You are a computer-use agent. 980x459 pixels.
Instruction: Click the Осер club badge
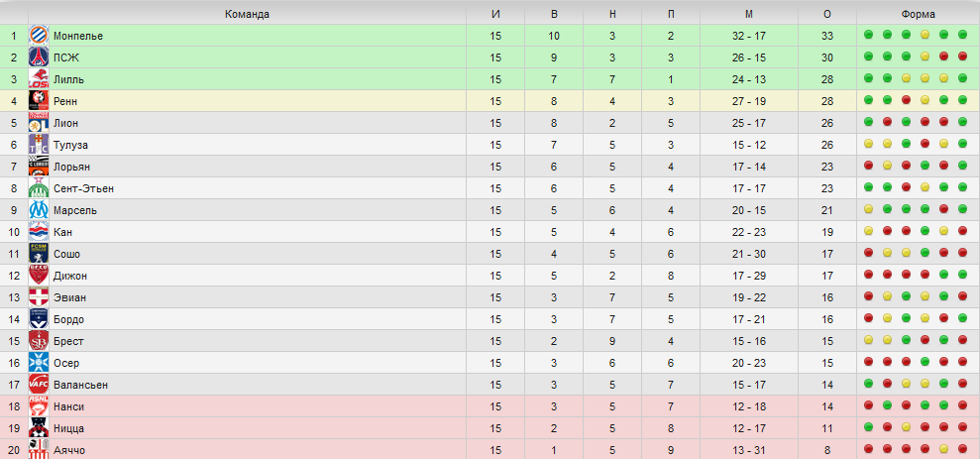(x=39, y=363)
